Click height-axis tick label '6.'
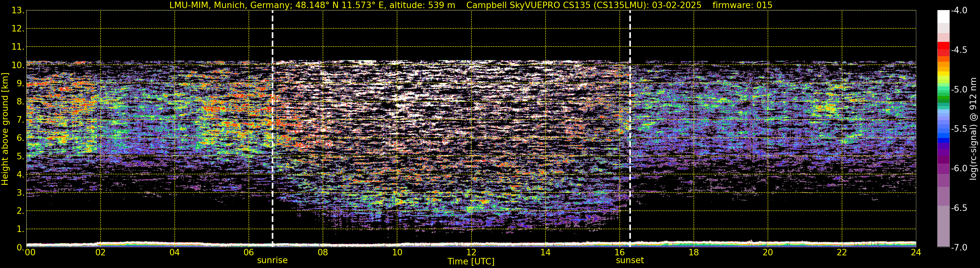980x268 pixels. coord(20,138)
